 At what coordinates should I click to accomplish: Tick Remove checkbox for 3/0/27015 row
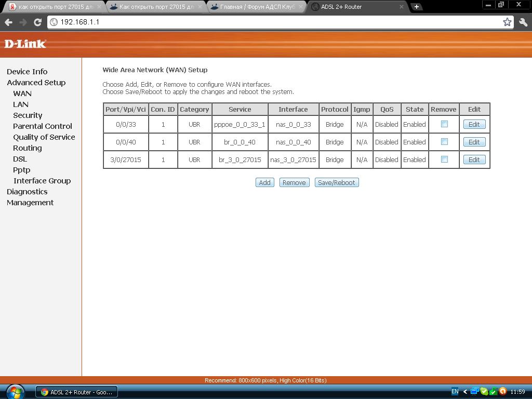[444, 159]
